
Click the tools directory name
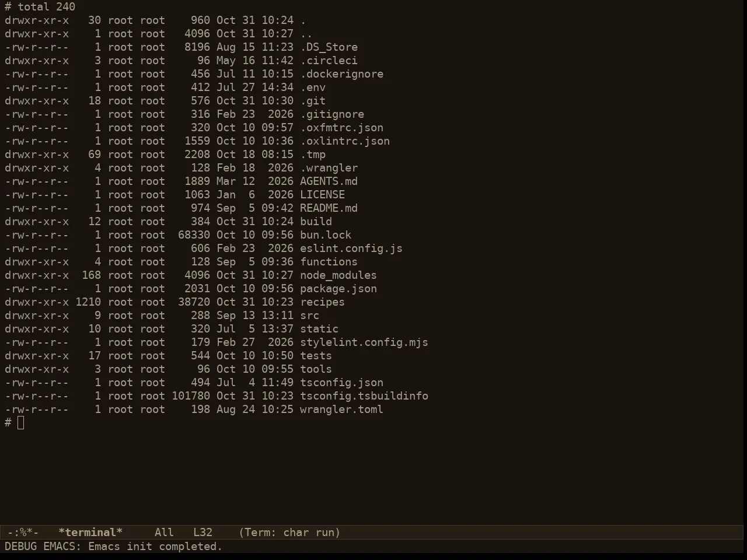[316, 369]
